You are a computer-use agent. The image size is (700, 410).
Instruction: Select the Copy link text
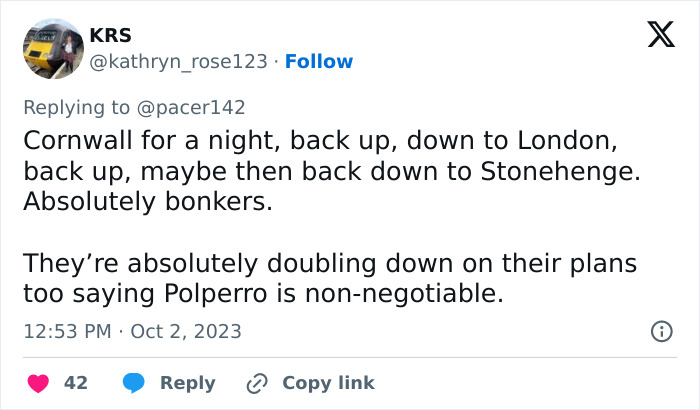coord(328,383)
